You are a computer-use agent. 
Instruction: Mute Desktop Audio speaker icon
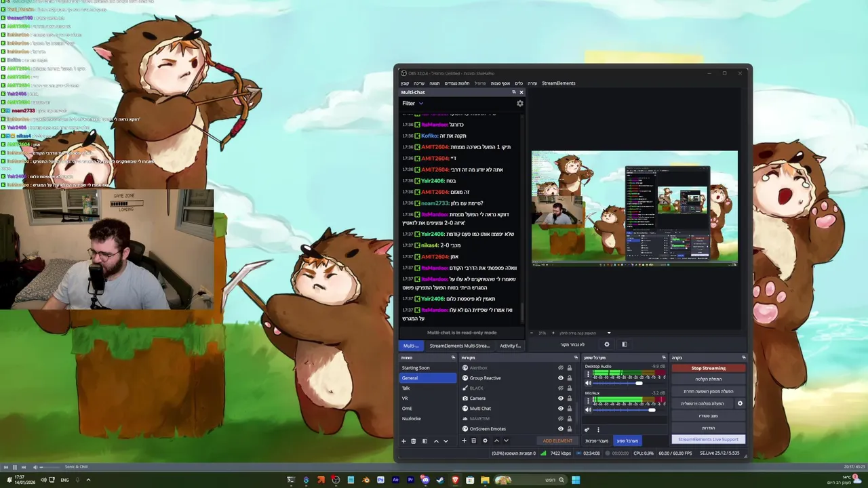coord(588,383)
